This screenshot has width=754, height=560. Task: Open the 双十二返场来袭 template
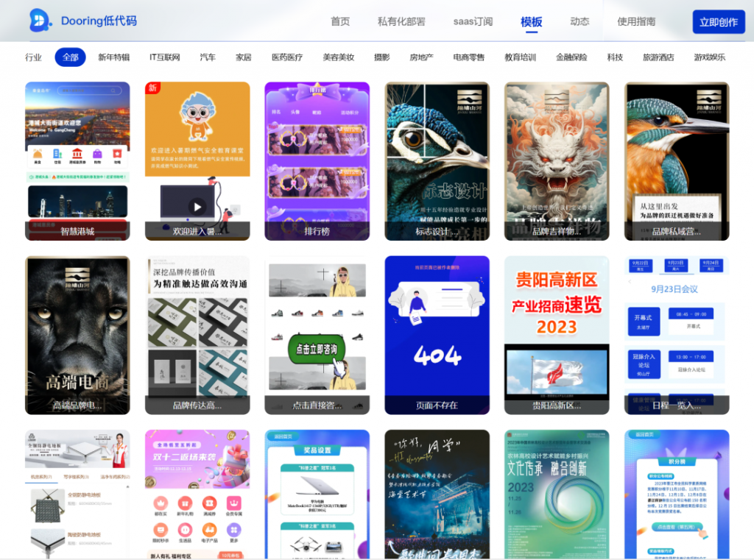pos(197,495)
